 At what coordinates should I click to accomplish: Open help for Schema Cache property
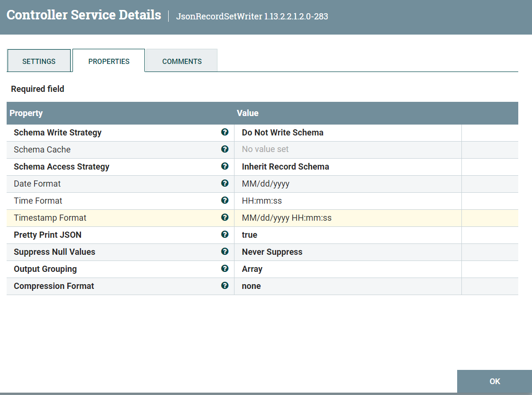225,150
